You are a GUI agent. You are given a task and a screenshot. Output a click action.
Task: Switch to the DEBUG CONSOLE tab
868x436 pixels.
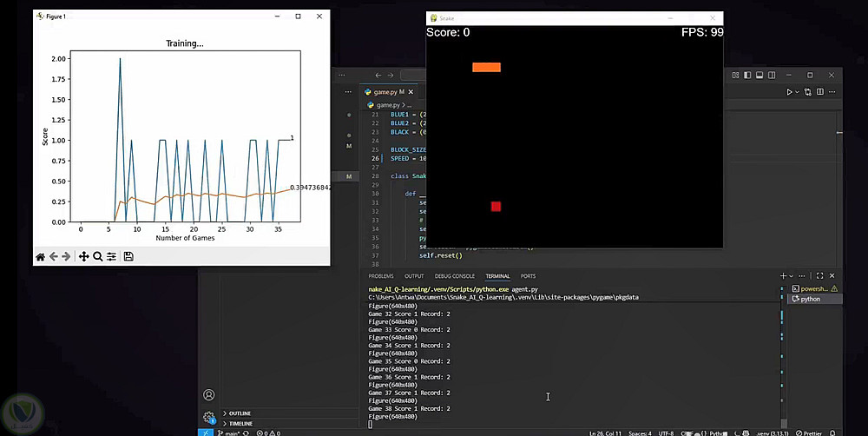click(x=454, y=276)
